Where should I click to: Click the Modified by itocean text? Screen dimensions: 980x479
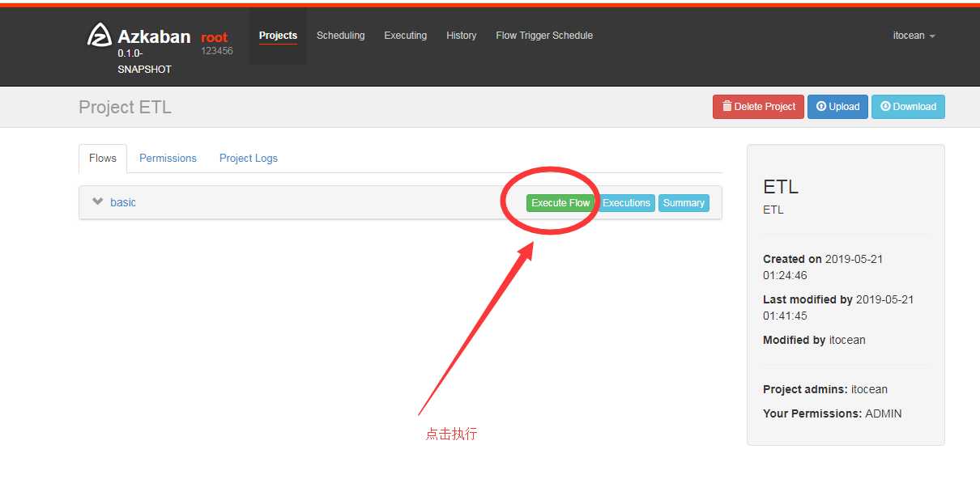coord(814,340)
